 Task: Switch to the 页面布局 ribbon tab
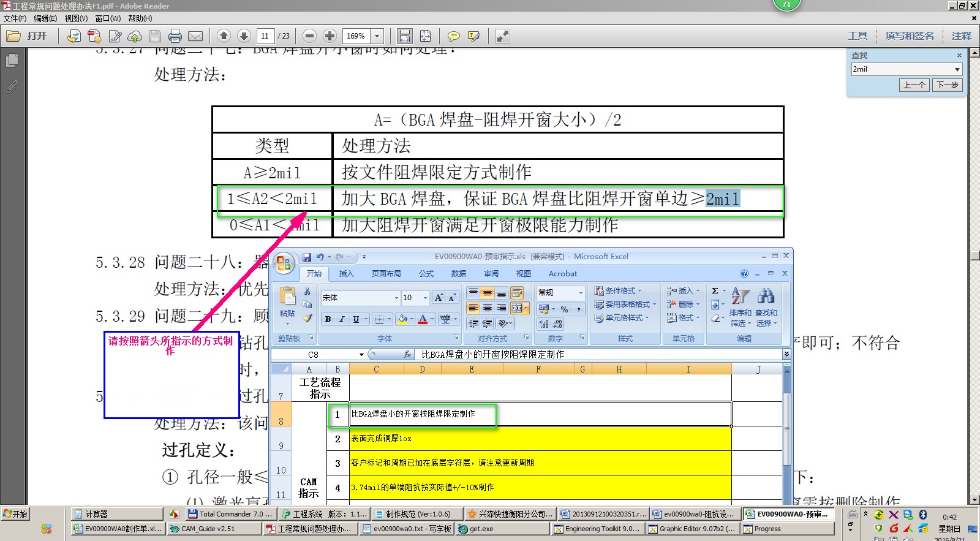[x=386, y=274]
